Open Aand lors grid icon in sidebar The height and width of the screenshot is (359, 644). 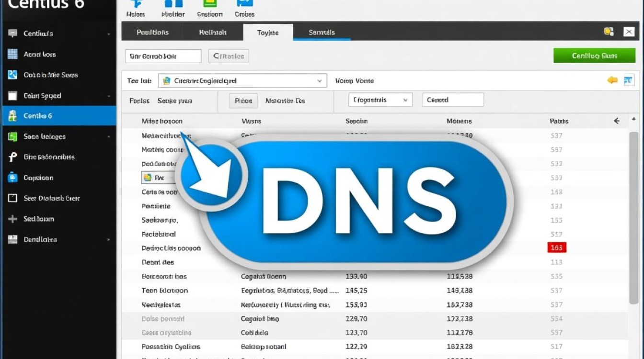(x=12, y=54)
